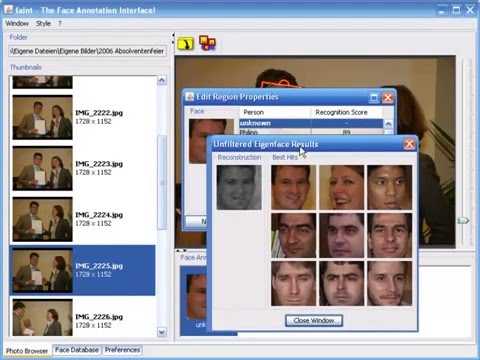This screenshot has height=360, width=480.
Task: Open the ? help menu
Action: click(60, 23)
